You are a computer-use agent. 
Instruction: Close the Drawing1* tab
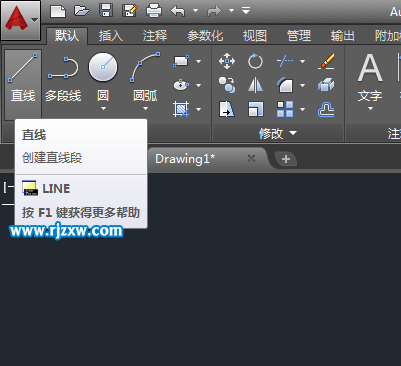pyautogui.click(x=251, y=158)
